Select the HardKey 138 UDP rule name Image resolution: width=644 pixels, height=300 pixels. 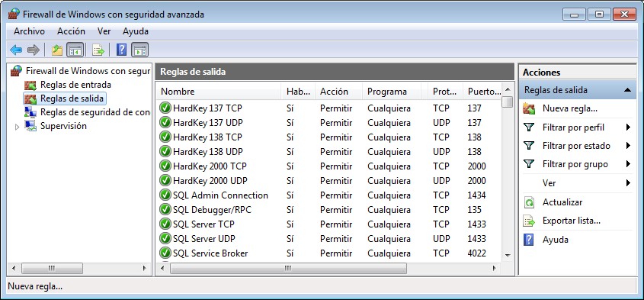(208, 152)
